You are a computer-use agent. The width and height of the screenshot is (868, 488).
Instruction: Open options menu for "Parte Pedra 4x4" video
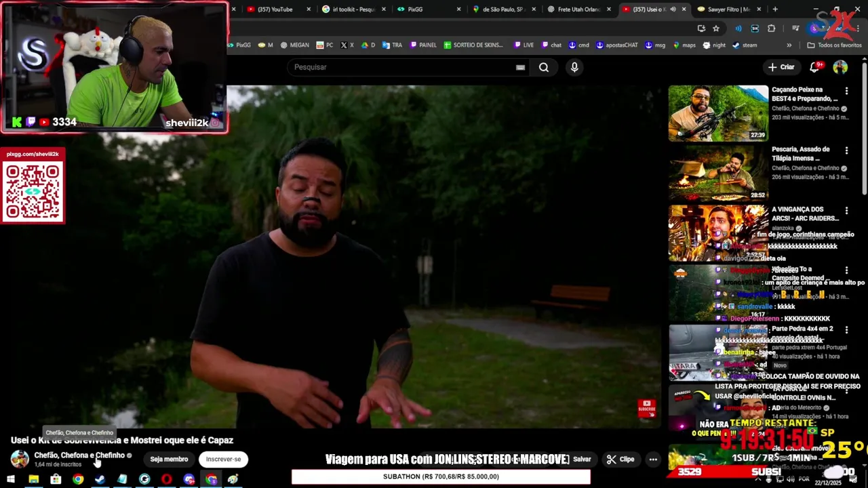pyautogui.click(x=846, y=330)
